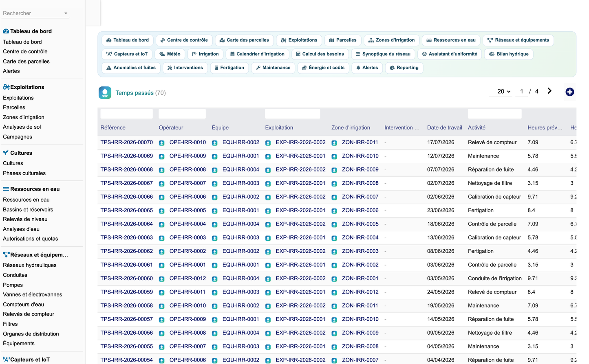Image resolution: width=589 pixels, height=364 pixels.
Task: Click the blue plus add-record icon
Action: click(x=570, y=92)
